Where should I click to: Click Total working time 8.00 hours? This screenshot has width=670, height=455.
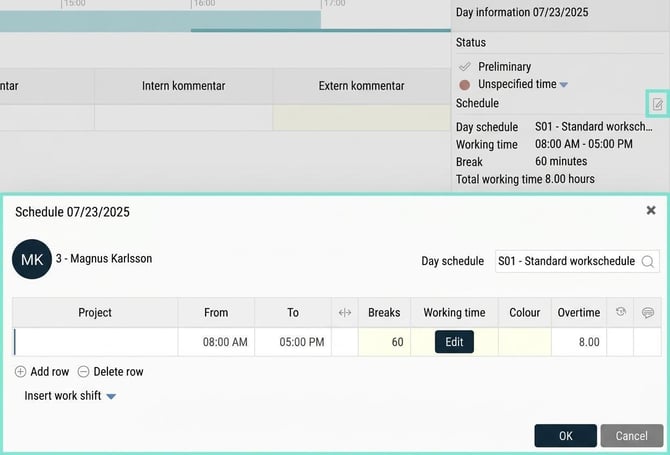point(525,179)
